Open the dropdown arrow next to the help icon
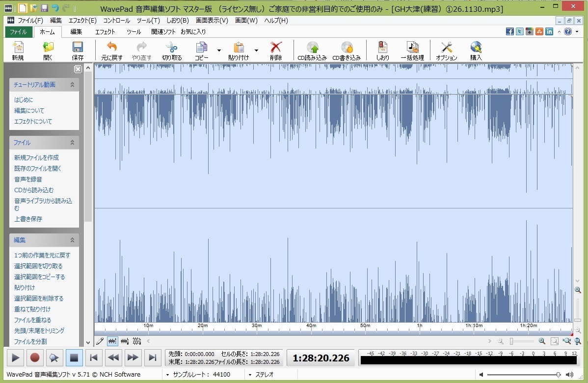 pos(577,32)
